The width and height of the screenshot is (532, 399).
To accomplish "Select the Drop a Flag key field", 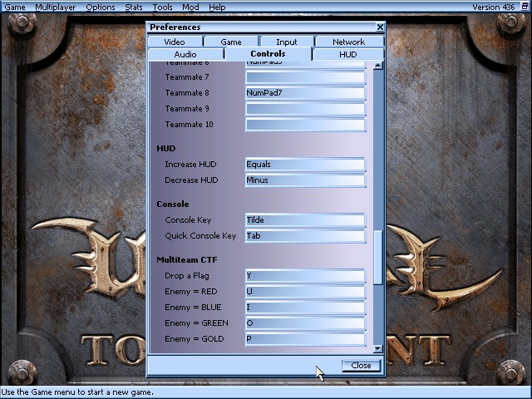I will (x=305, y=276).
